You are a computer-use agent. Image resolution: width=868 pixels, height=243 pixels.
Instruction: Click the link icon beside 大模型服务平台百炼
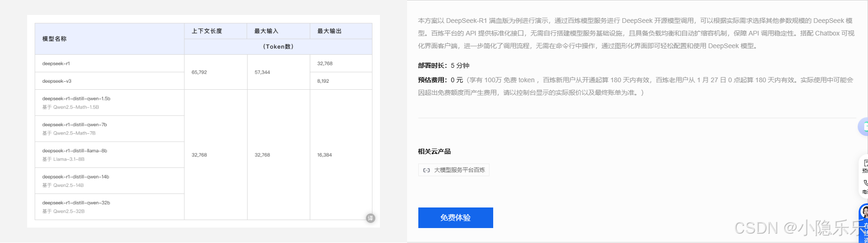coord(426,170)
